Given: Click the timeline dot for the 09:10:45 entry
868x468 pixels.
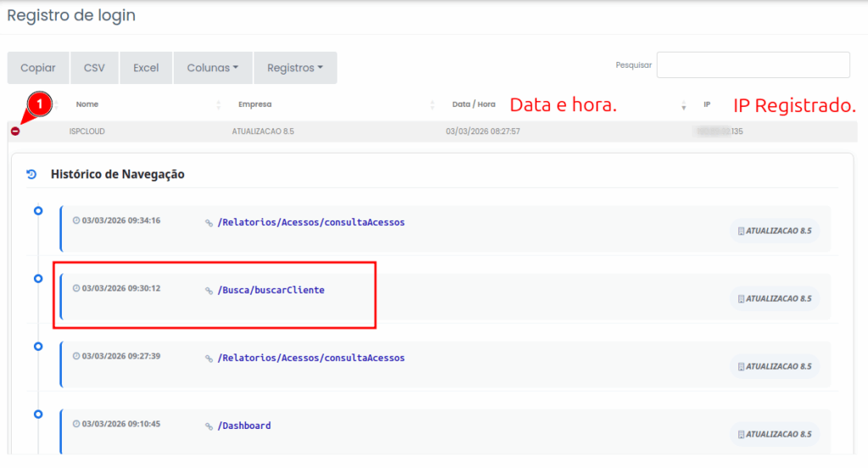Looking at the screenshot, I should coord(37,414).
